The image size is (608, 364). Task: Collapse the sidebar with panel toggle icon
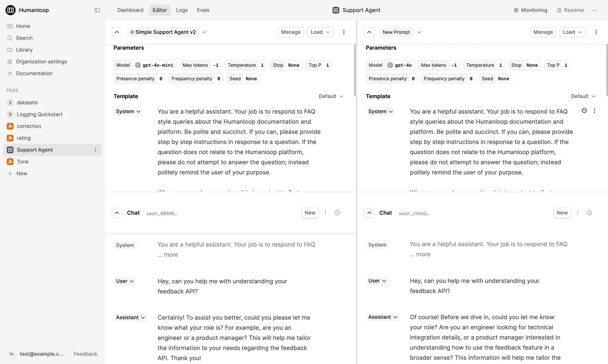tap(97, 10)
